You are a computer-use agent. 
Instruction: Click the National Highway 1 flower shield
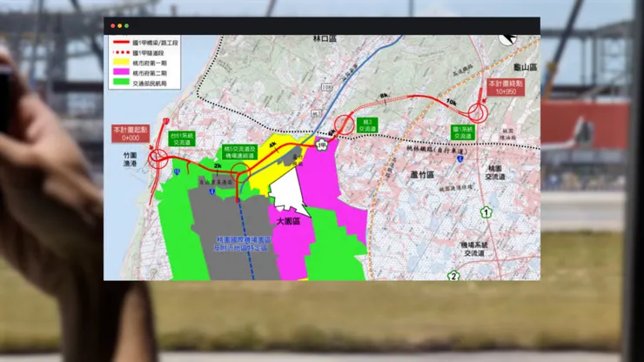(486, 212)
